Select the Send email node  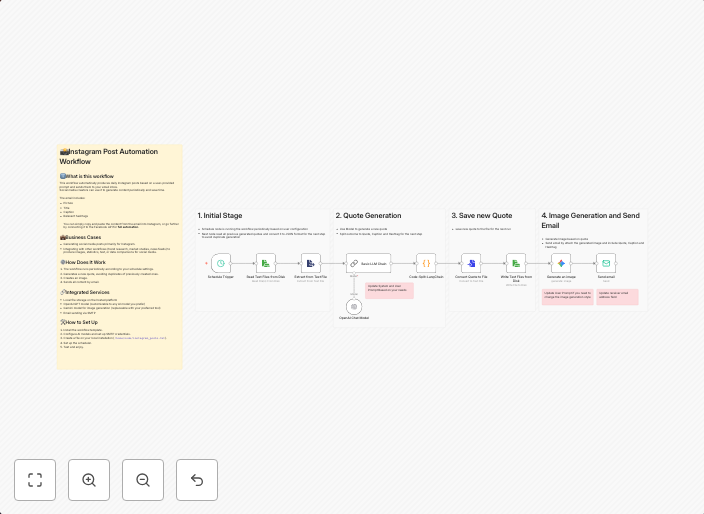(606, 263)
